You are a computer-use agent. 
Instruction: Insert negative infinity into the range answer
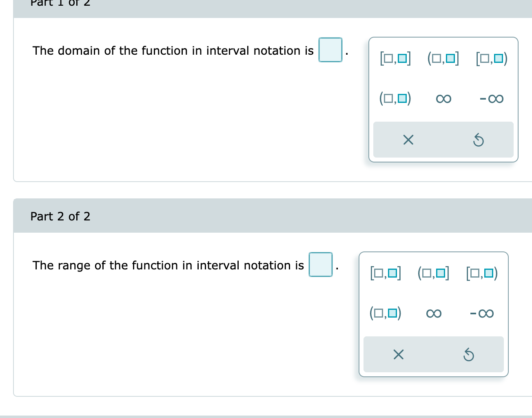481,313
